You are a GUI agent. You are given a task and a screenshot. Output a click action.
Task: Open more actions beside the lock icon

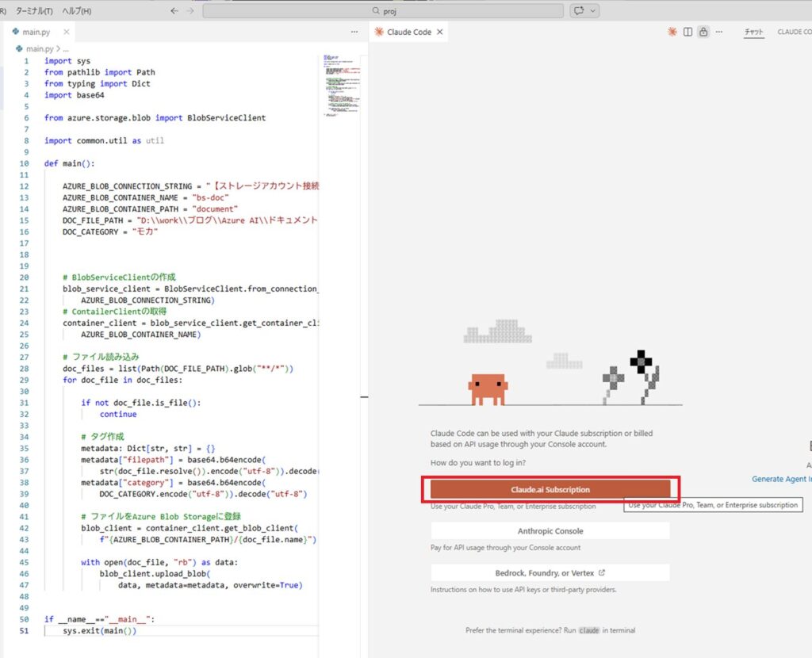tap(719, 32)
